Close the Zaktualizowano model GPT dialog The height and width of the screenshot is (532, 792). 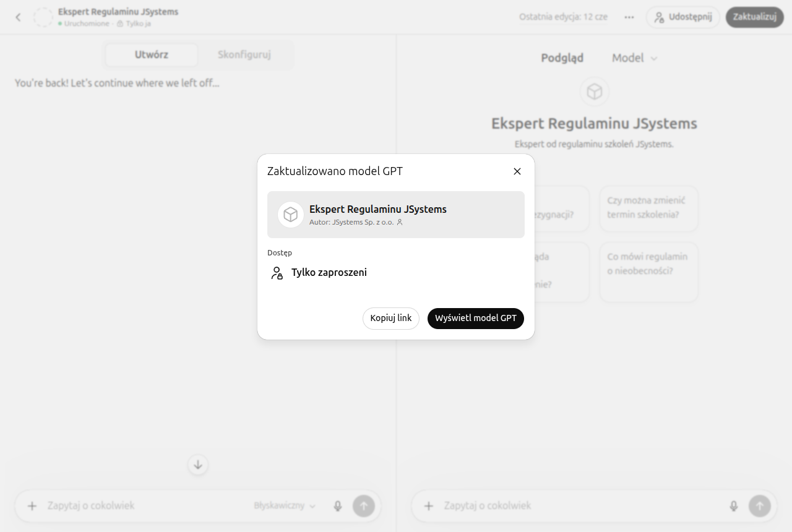517,171
